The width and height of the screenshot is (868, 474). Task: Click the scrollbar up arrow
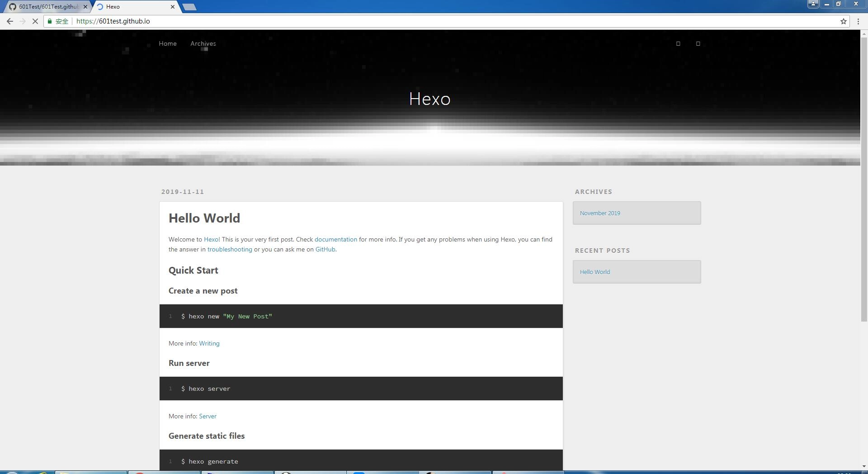(864, 33)
